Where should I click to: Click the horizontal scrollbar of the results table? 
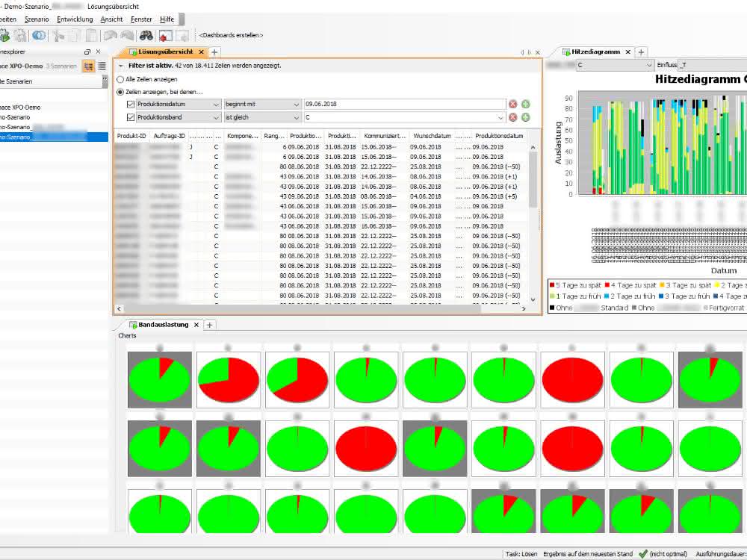click(302, 308)
